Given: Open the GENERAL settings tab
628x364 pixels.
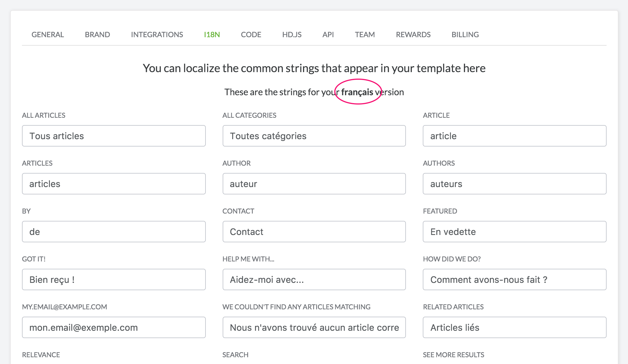Looking at the screenshot, I should [48, 35].
